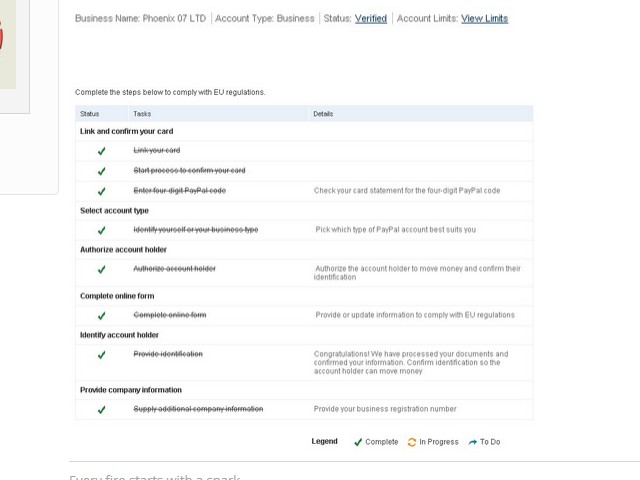Select the Supply additional company information task

coord(198,410)
